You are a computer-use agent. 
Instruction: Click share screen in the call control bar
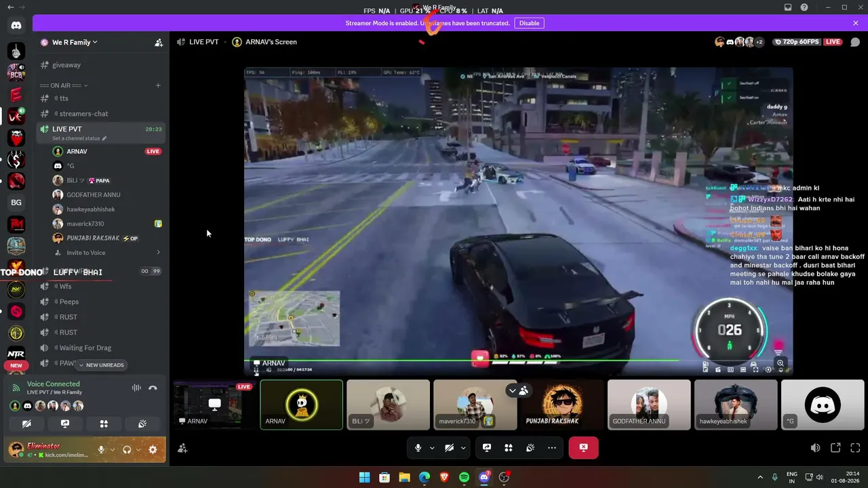487,447
